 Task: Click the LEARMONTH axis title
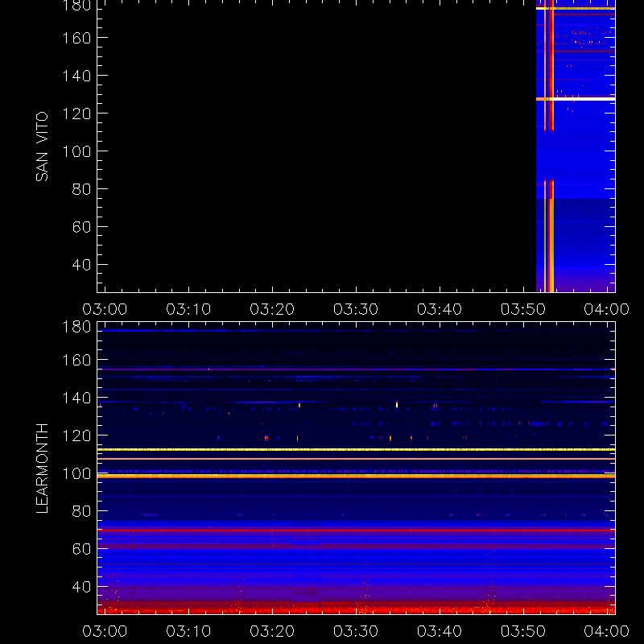(42, 469)
